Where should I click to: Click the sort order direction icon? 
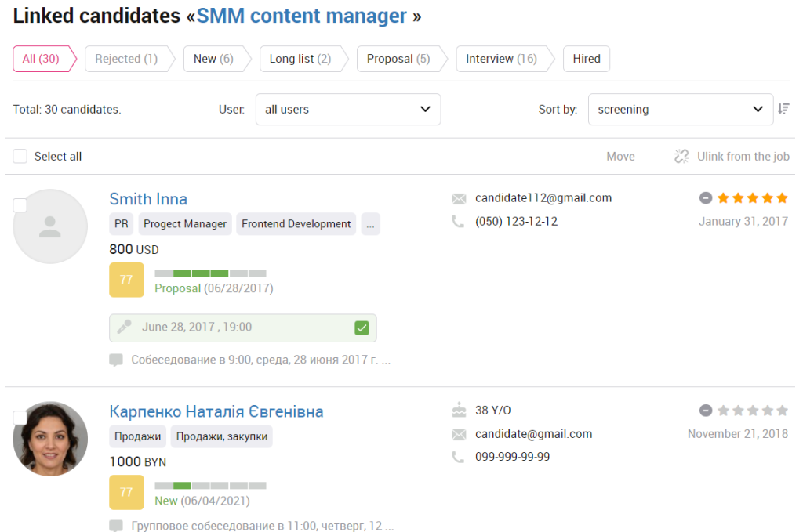click(783, 109)
